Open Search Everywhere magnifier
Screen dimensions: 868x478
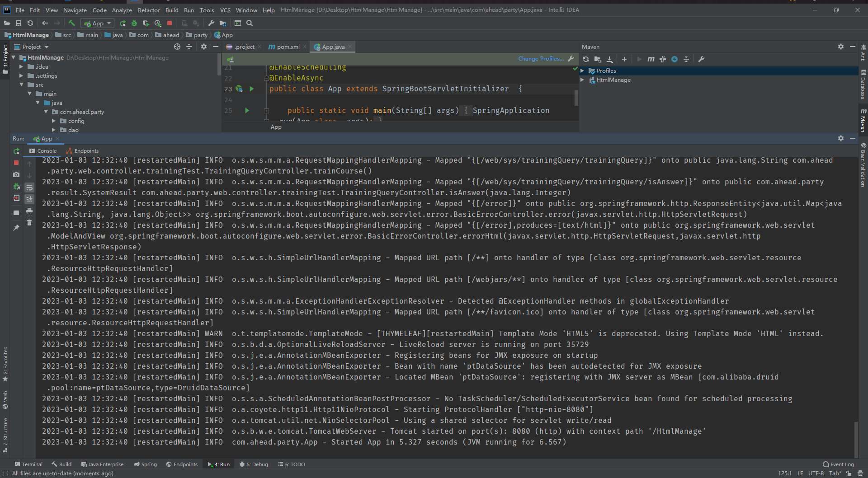(x=249, y=23)
